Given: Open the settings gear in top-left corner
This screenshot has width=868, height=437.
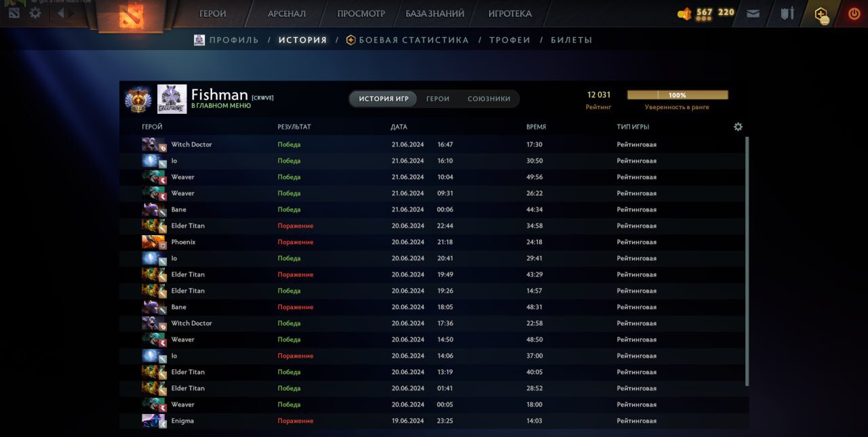Looking at the screenshot, I should pos(35,13).
